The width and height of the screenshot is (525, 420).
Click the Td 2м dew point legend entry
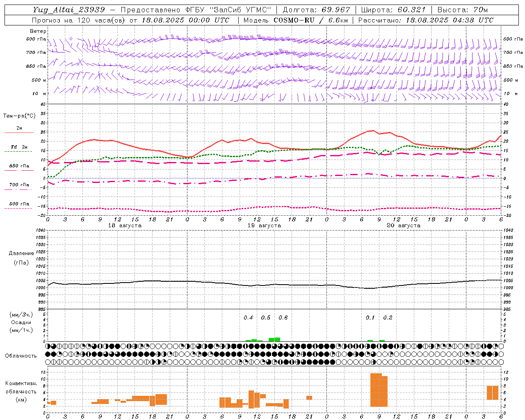[x=19, y=147]
